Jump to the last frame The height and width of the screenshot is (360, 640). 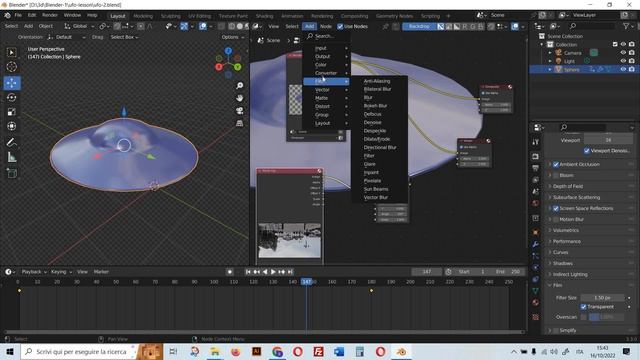coord(290,272)
